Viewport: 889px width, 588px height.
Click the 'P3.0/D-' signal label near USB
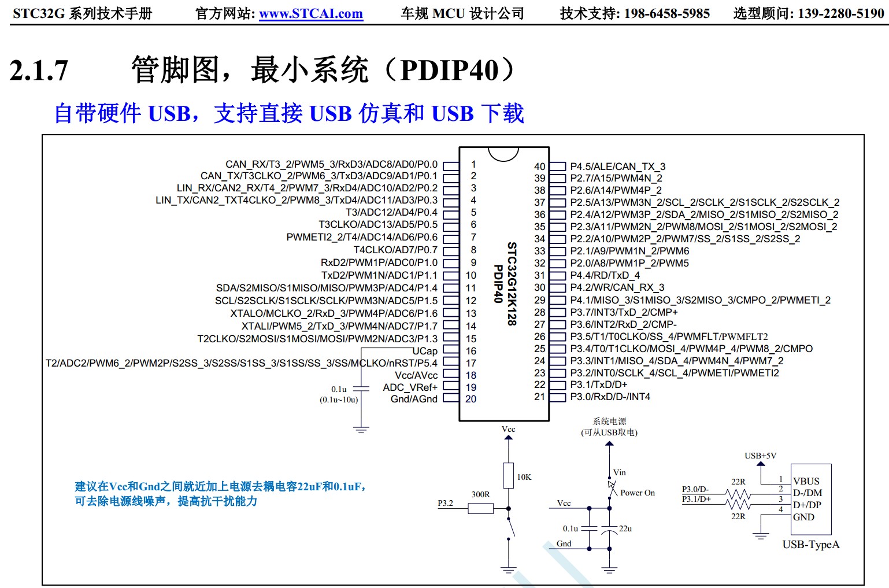point(695,489)
